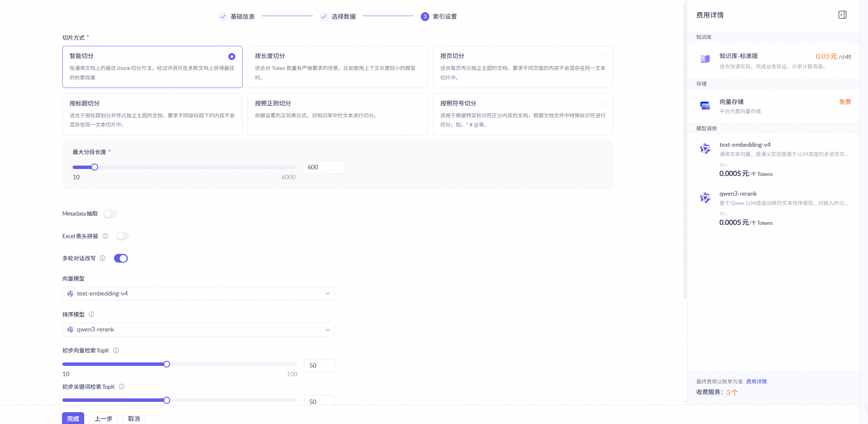This screenshot has width=868, height=424.
Task: Choose the 按照正则切分 slicing card
Action: 337,114
